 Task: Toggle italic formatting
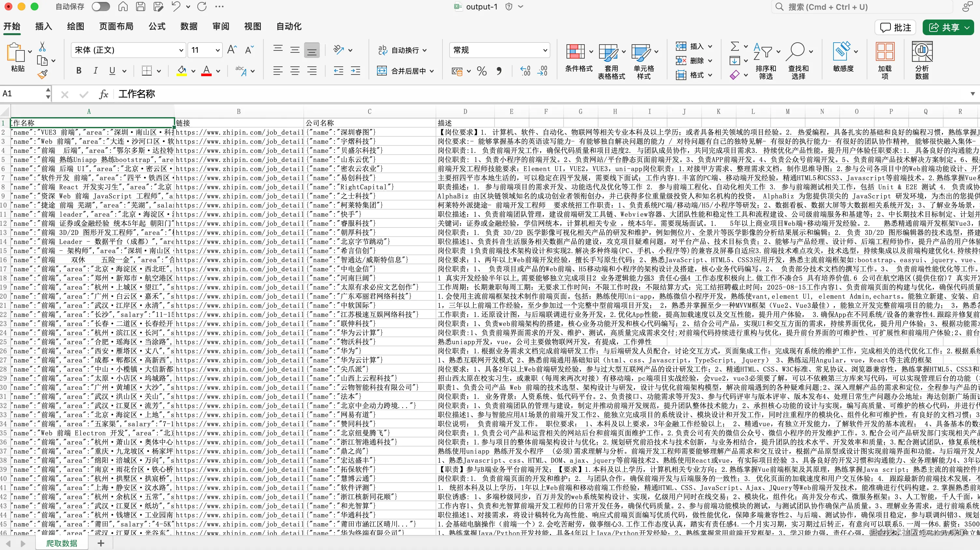[95, 71]
